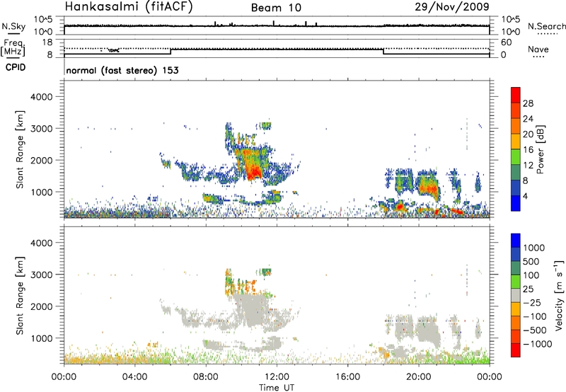The image size is (566, 392).
Task: Click the '20:00' time tick label
Action: (x=418, y=377)
